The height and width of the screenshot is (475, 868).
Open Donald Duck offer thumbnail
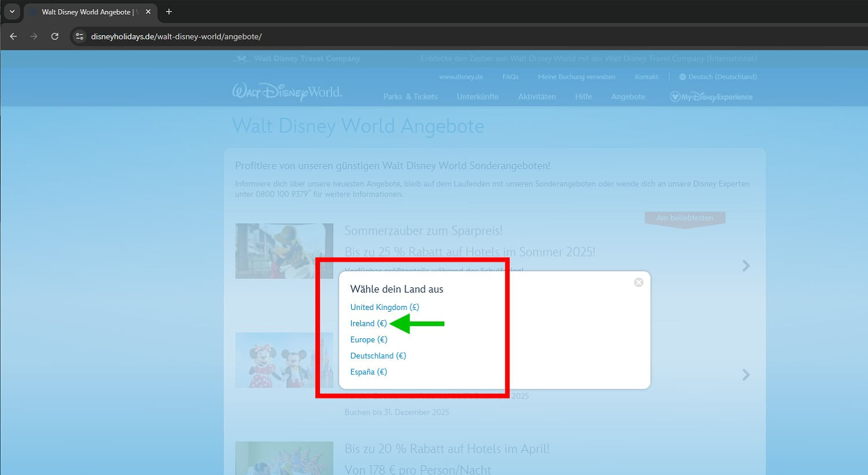(284, 251)
